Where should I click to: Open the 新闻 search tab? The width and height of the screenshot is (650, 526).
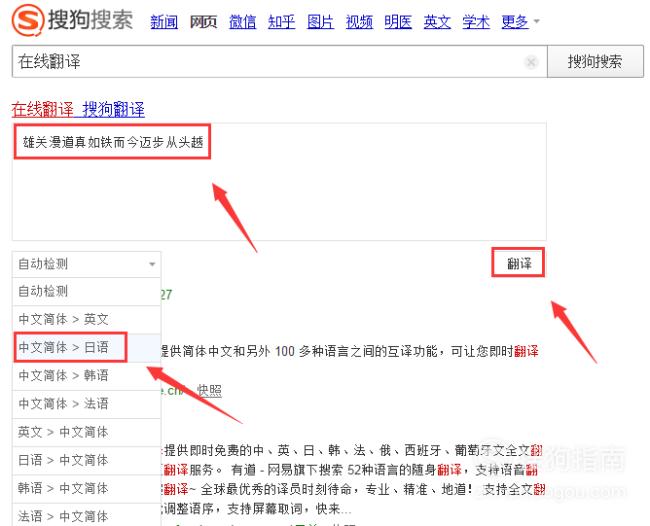164,22
